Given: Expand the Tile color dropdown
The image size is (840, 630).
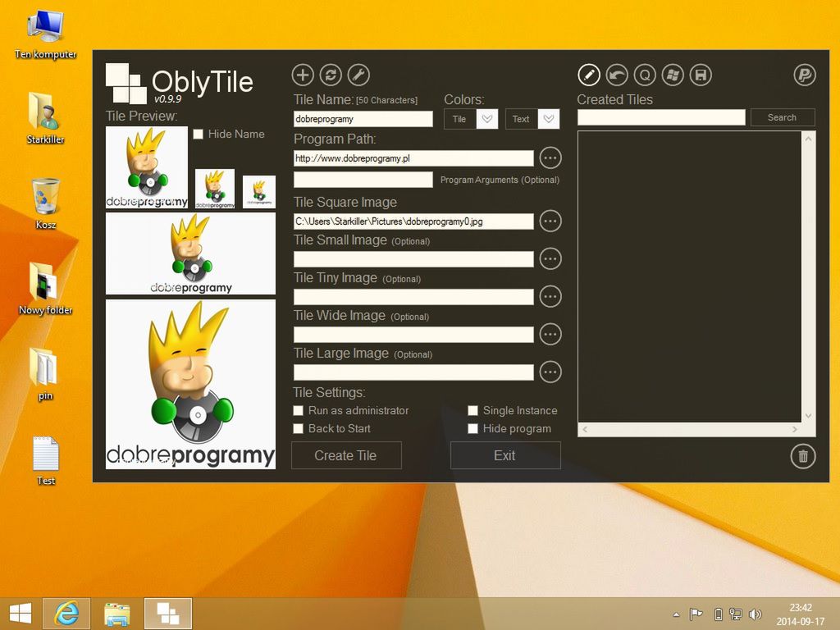Looking at the screenshot, I should (x=487, y=119).
